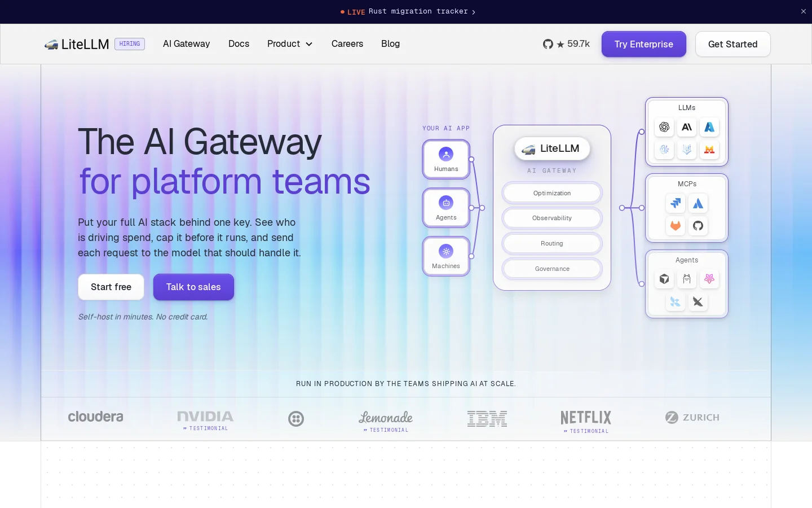812x508 pixels.
Task: Click the Agents robot card in Your AI App
Action: (x=446, y=208)
